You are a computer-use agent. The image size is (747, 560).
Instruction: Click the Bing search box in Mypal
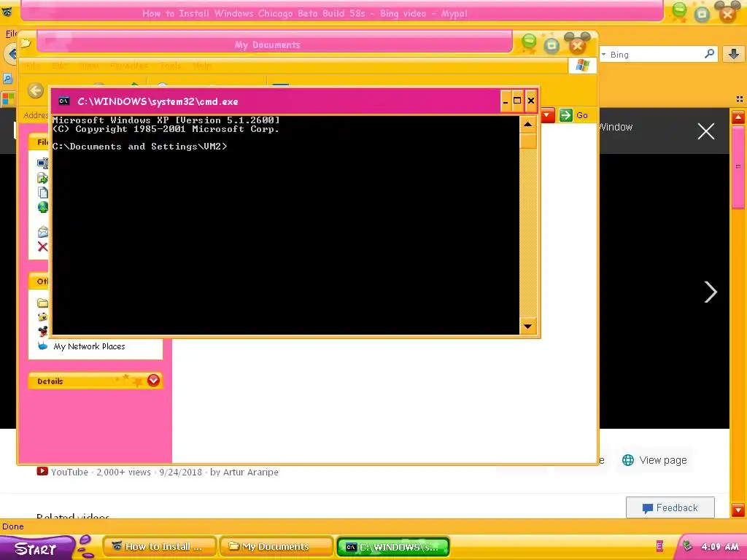657,54
